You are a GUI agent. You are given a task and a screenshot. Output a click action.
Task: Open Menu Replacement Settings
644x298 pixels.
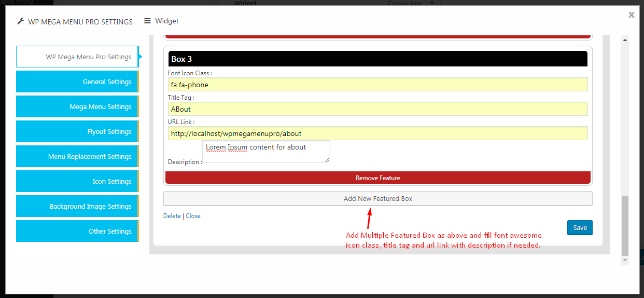click(77, 156)
